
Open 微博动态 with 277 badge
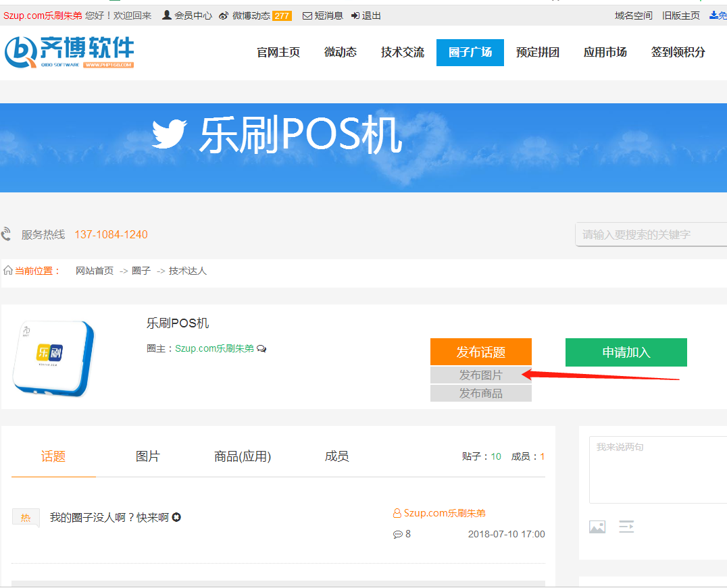(255, 16)
